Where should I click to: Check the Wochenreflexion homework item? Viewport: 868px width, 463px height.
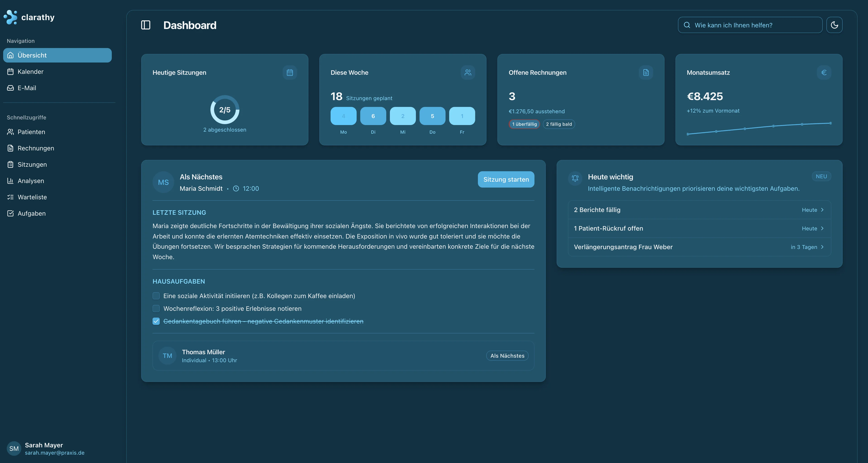pyautogui.click(x=156, y=309)
